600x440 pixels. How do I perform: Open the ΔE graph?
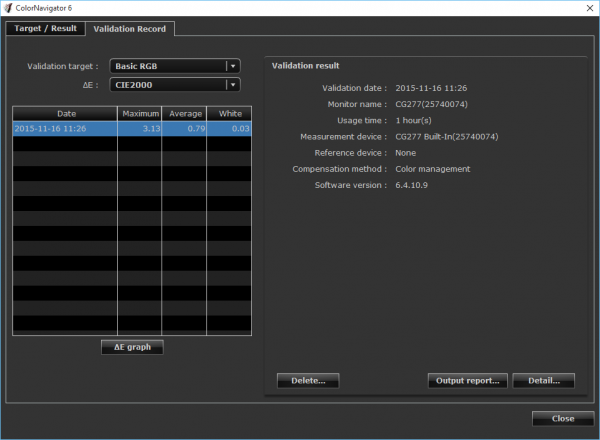coord(132,347)
